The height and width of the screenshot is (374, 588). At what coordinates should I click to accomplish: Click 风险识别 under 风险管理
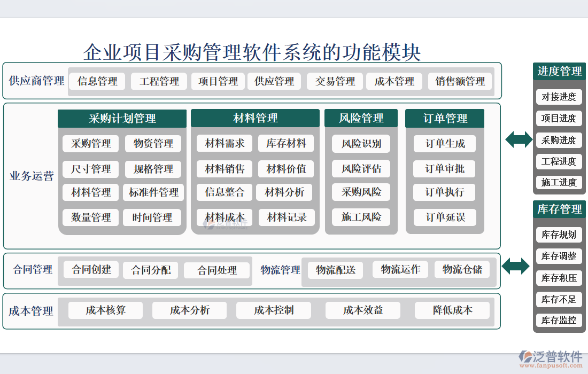pyautogui.click(x=361, y=143)
